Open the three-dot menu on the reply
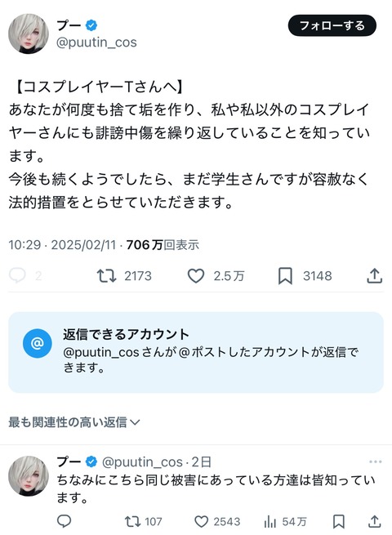The image size is (392, 535). pos(376,461)
